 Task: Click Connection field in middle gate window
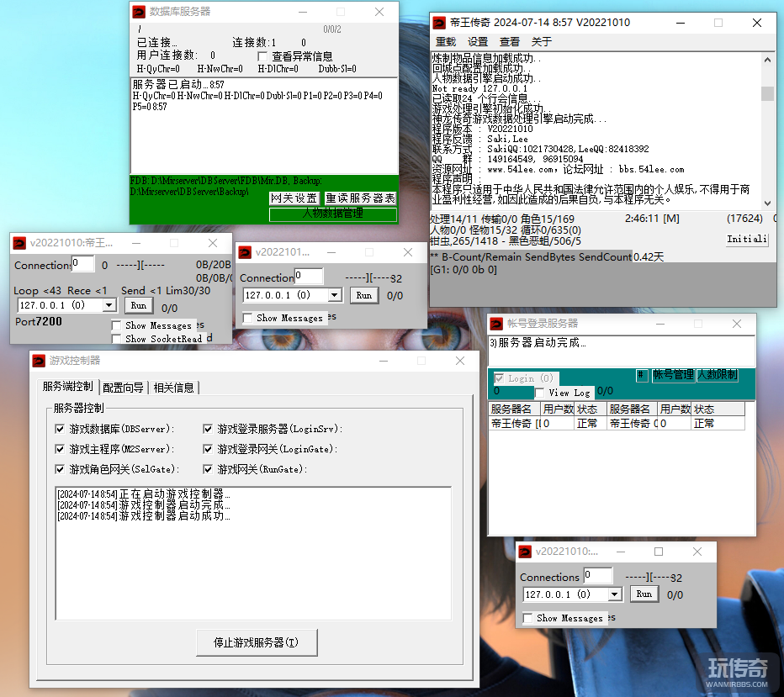(x=309, y=276)
